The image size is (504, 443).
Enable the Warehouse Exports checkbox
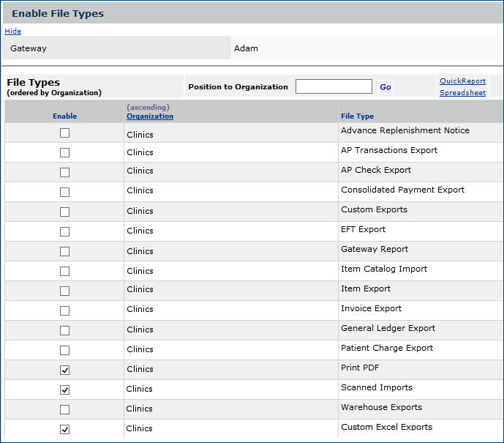65,410
